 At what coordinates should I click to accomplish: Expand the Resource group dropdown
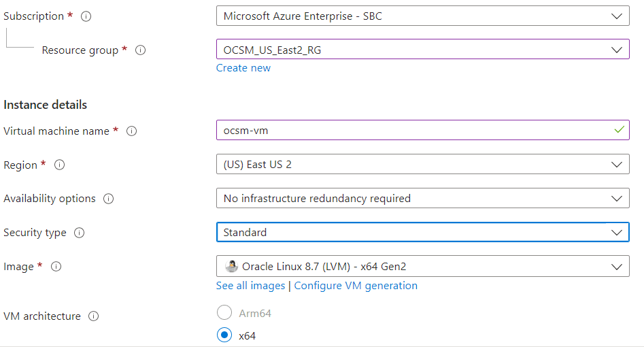point(422,50)
